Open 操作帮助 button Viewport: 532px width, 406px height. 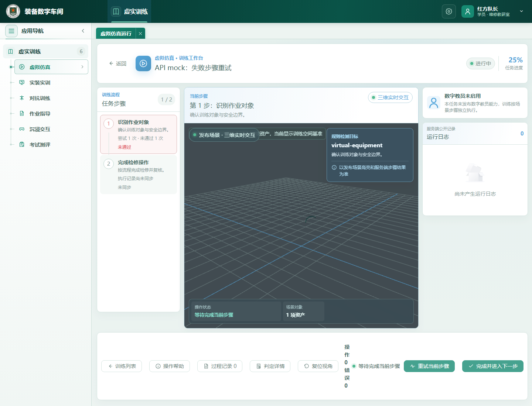pos(170,366)
